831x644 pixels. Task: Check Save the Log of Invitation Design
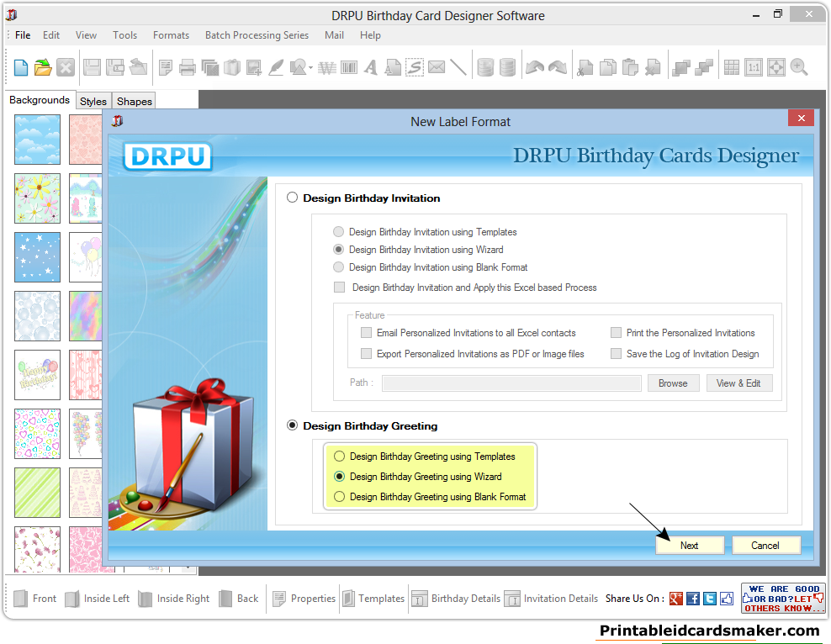pyautogui.click(x=616, y=353)
